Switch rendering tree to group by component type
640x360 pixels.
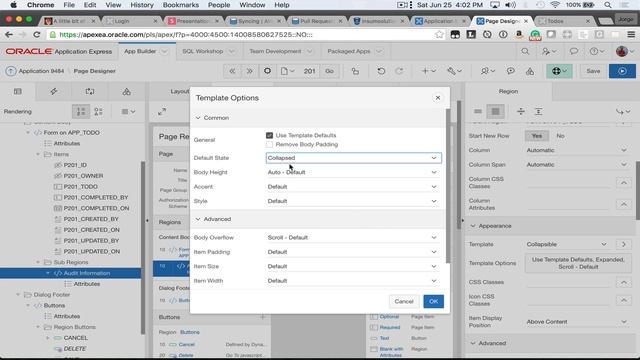click(x=98, y=111)
